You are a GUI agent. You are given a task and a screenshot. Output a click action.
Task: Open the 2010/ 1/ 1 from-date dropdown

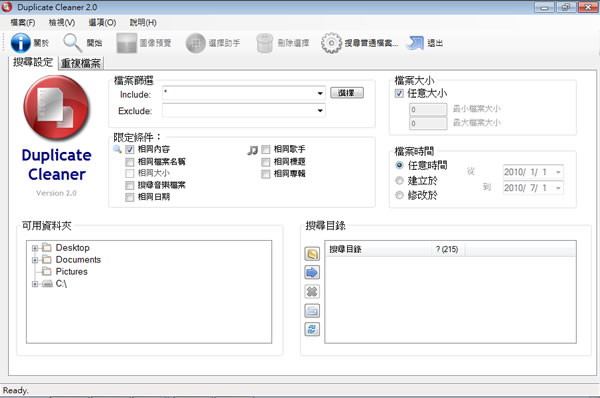558,172
